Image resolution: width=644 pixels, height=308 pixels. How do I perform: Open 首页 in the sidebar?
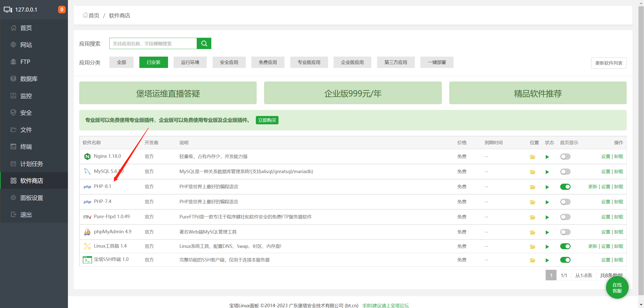[34, 28]
